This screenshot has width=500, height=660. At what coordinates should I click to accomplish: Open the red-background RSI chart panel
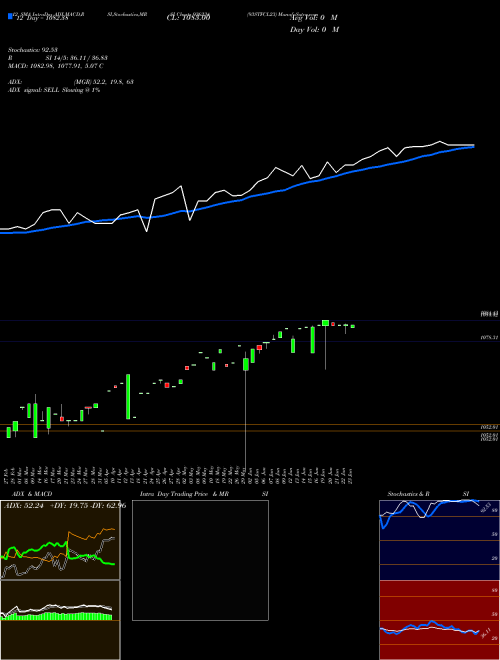coord(439,620)
